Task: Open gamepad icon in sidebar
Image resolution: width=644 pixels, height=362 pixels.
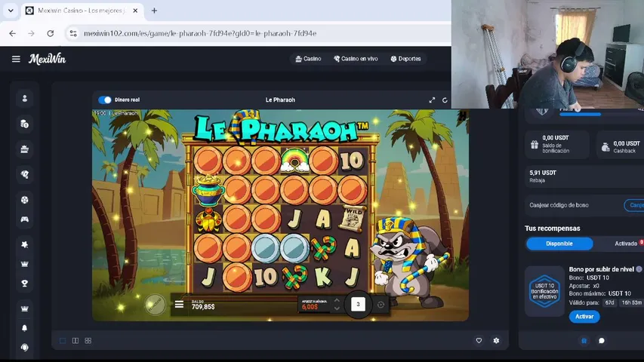Action: tap(25, 219)
